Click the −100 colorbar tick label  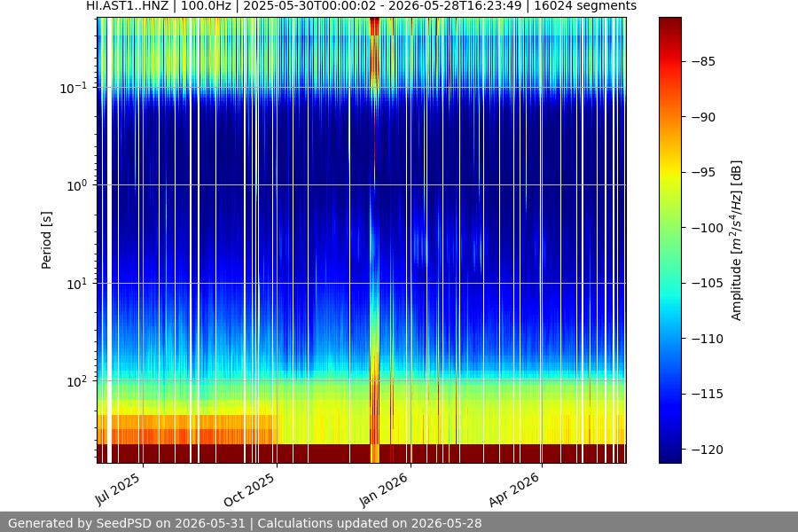708,228
